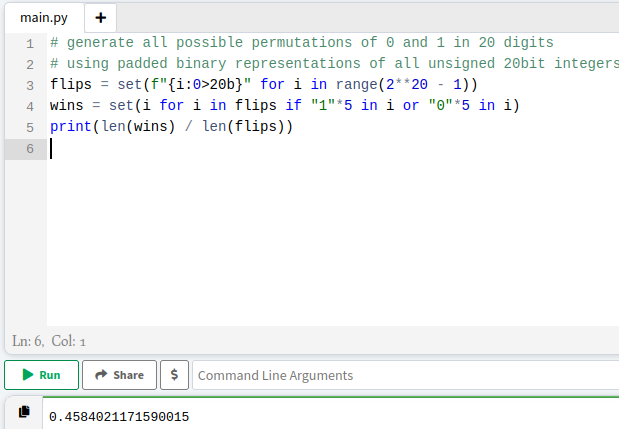Click line number 1 in the gutter
This screenshot has height=429, width=619.
point(30,43)
